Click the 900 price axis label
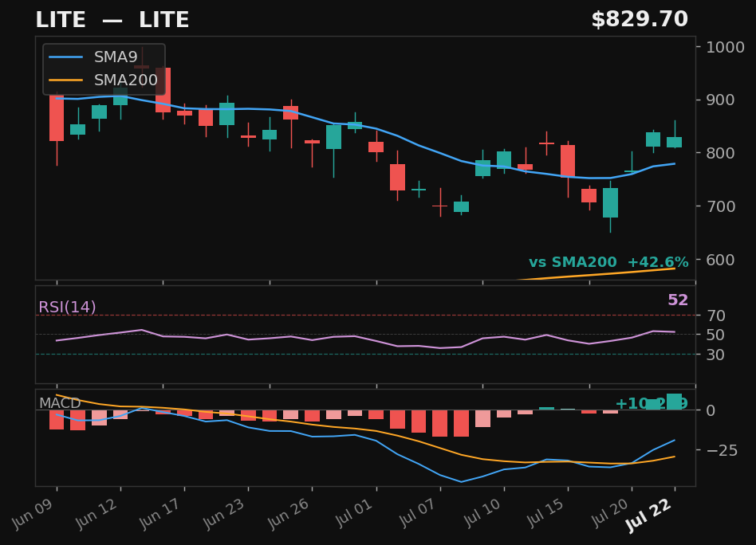 tap(720, 100)
